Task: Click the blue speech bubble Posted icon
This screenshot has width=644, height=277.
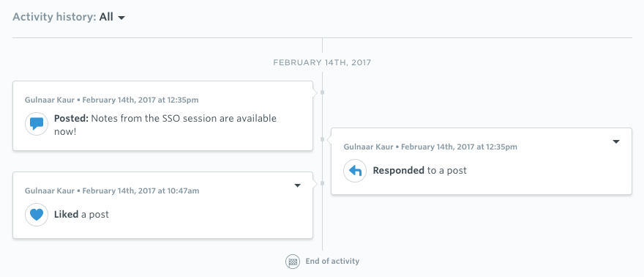Action: tap(37, 124)
